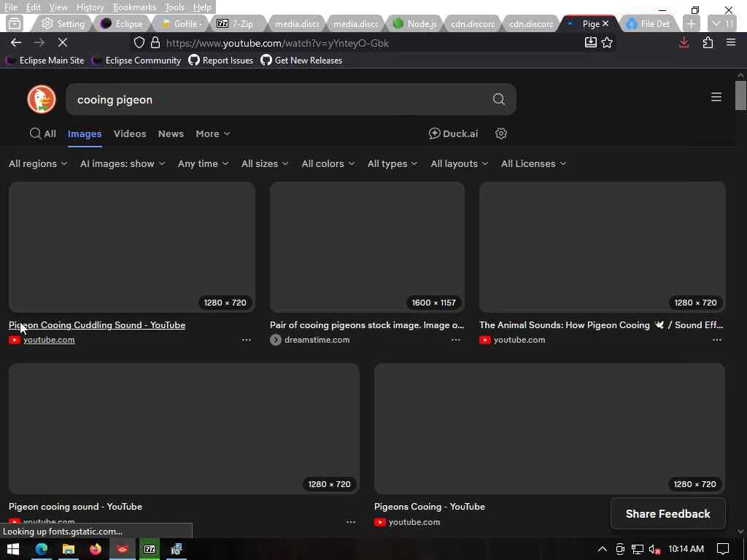This screenshot has width=747, height=560.
Task: Open Eclipse Main Site bookmark
Action: [x=46, y=61]
